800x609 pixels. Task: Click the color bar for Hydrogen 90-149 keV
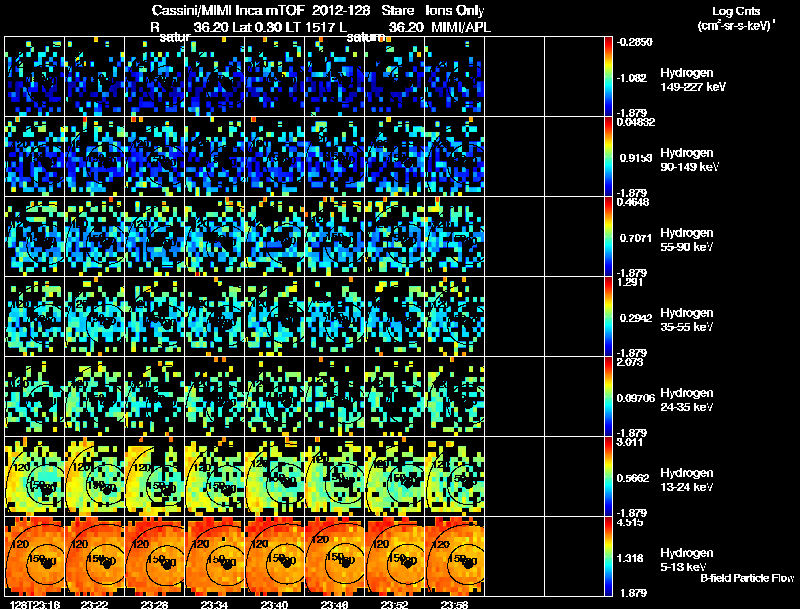tap(608, 157)
